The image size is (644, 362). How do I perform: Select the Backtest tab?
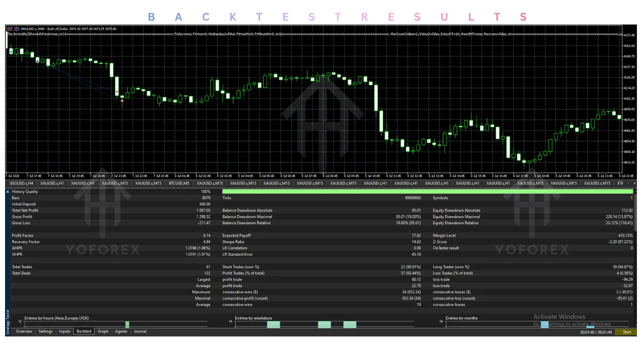[84, 331]
